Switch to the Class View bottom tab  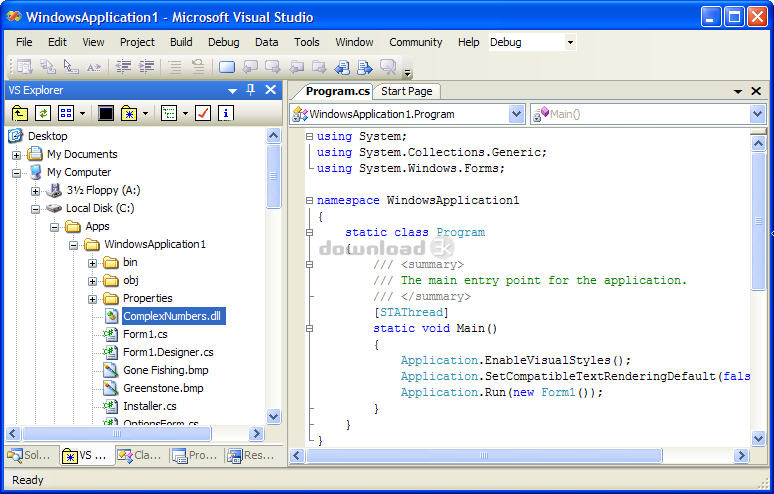pyautogui.click(x=141, y=455)
